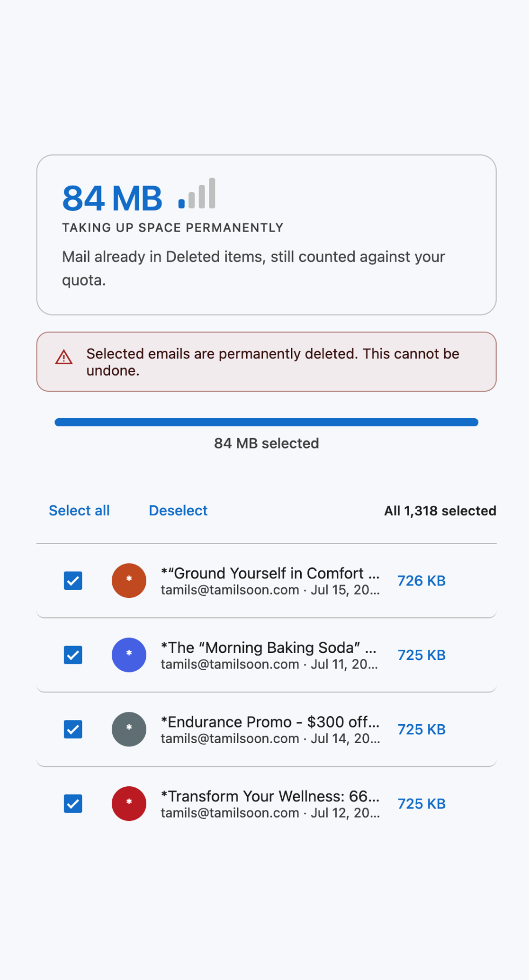Click the permanent deletion warning banner

267,362
